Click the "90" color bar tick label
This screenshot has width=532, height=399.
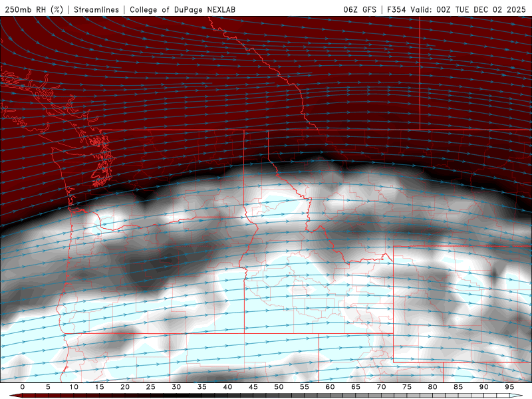[484, 387]
